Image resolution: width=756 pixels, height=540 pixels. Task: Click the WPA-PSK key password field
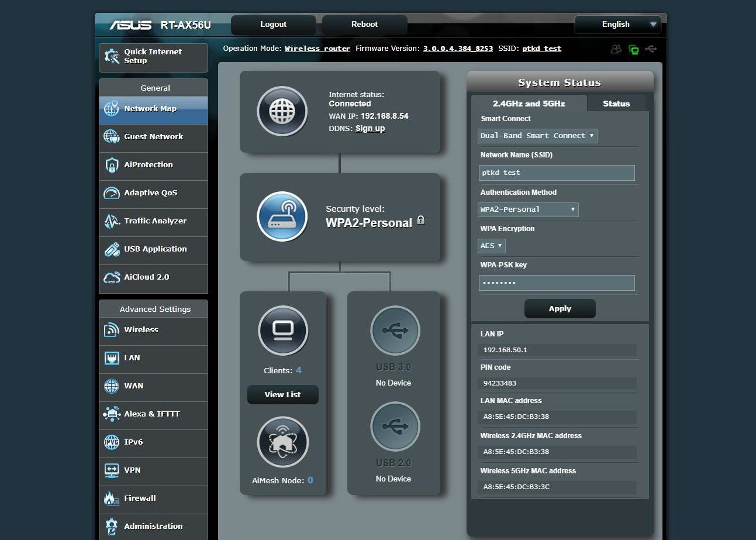click(x=557, y=283)
